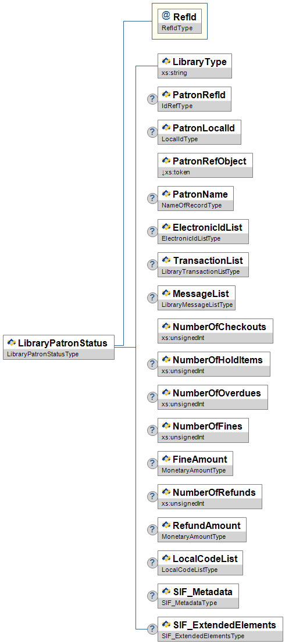This screenshot has height=644, width=296.
Task: Click the question mark beside SIF_ExtendedElements
Action: 152,629
